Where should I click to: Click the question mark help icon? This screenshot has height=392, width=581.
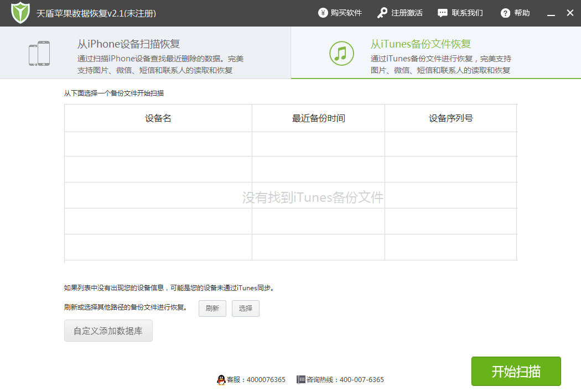pos(505,13)
